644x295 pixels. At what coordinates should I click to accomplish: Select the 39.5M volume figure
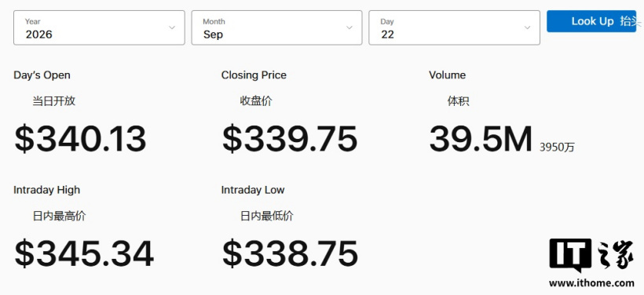[x=481, y=139]
